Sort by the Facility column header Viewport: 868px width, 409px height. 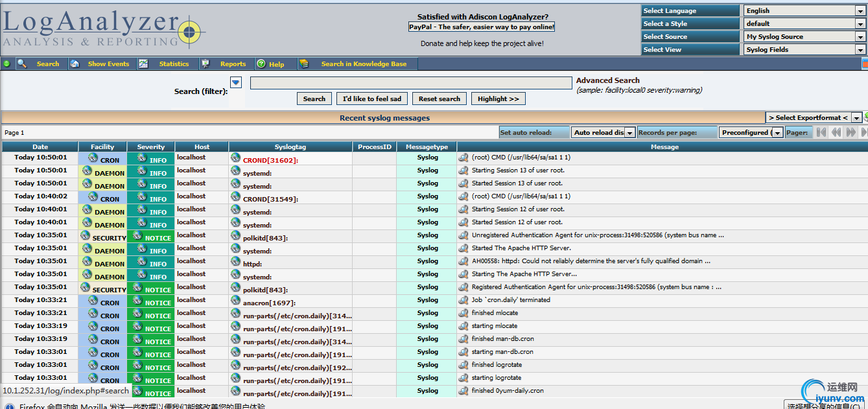point(102,146)
